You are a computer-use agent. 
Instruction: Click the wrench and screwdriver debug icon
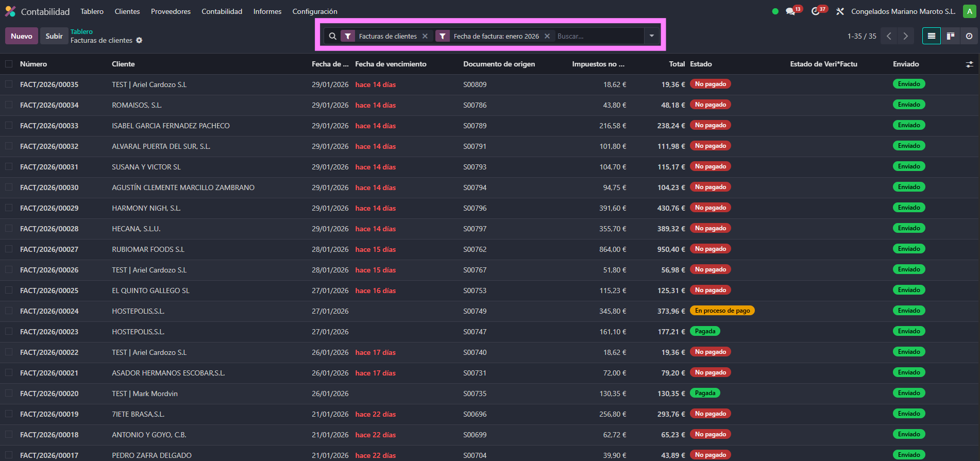[840, 11]
